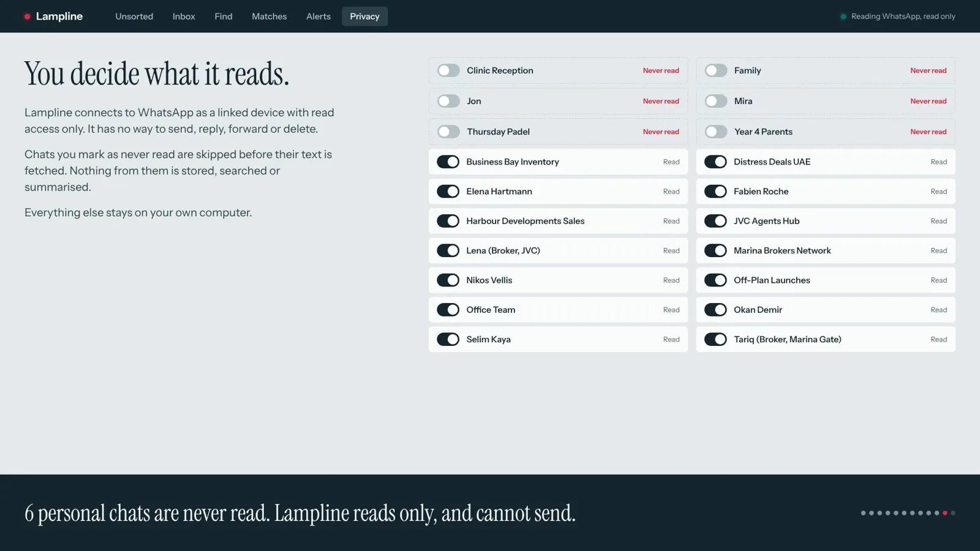This screenshot has height=551, width=980.
Task: Turn off Marina Brokers Network toggle
Action: pyautogui.click(x=715, y=250)
